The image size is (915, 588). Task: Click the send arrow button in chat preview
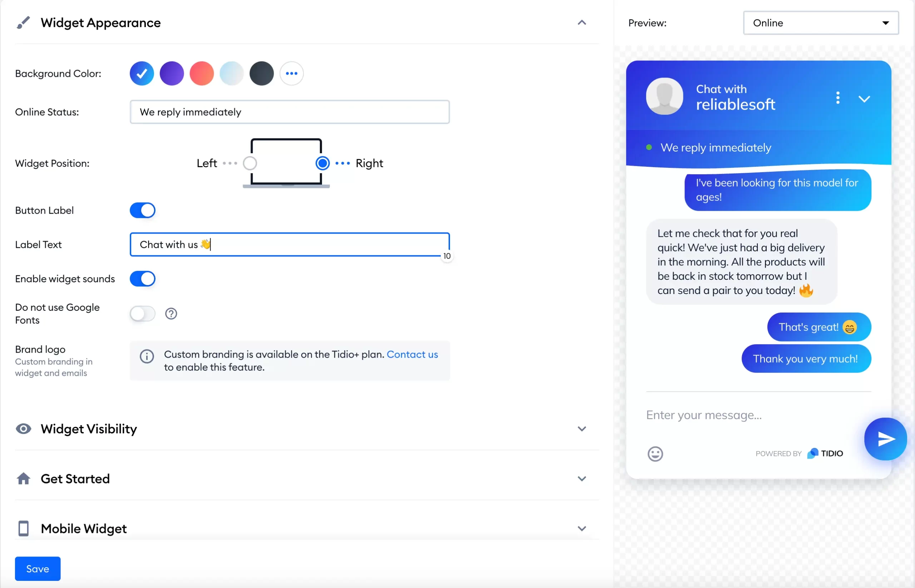pos(885,439)
